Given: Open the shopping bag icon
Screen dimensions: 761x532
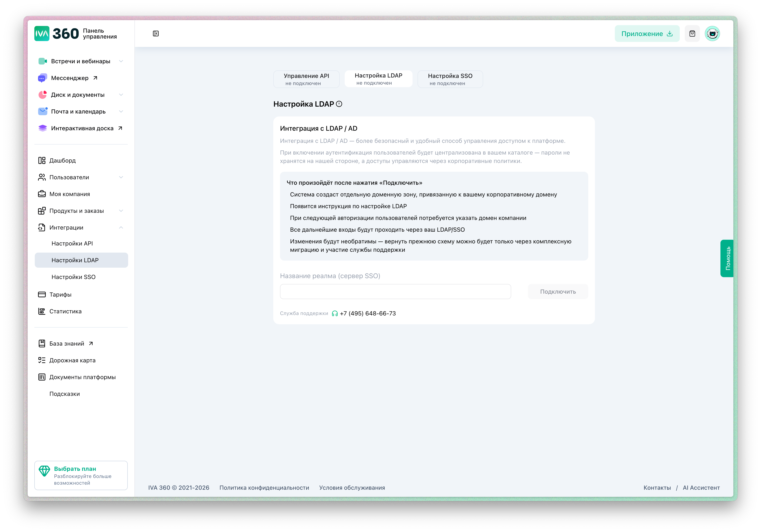Looking at the screenshot, I should pos(692,34).
